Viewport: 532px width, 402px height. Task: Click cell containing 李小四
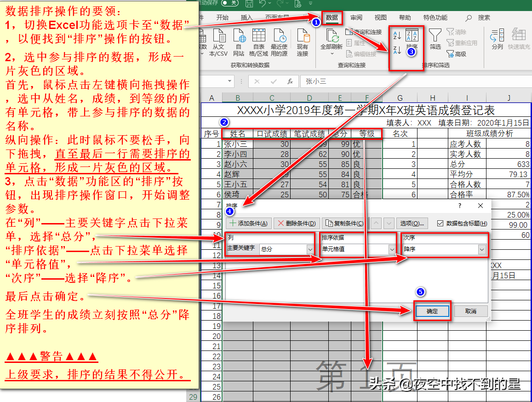pos(238,154)
